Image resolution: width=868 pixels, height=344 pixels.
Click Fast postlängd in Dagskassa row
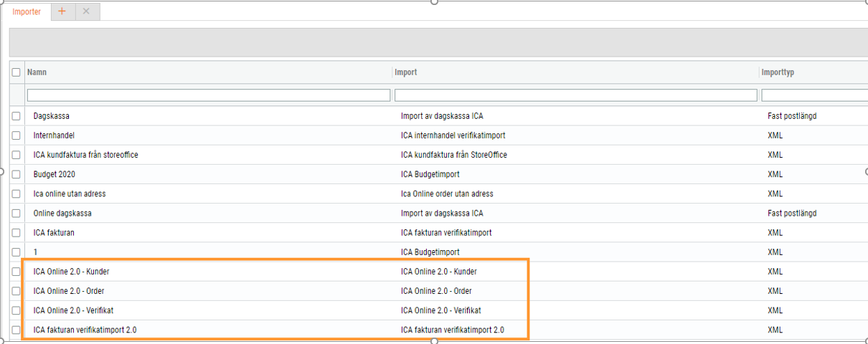coord(792,116)
